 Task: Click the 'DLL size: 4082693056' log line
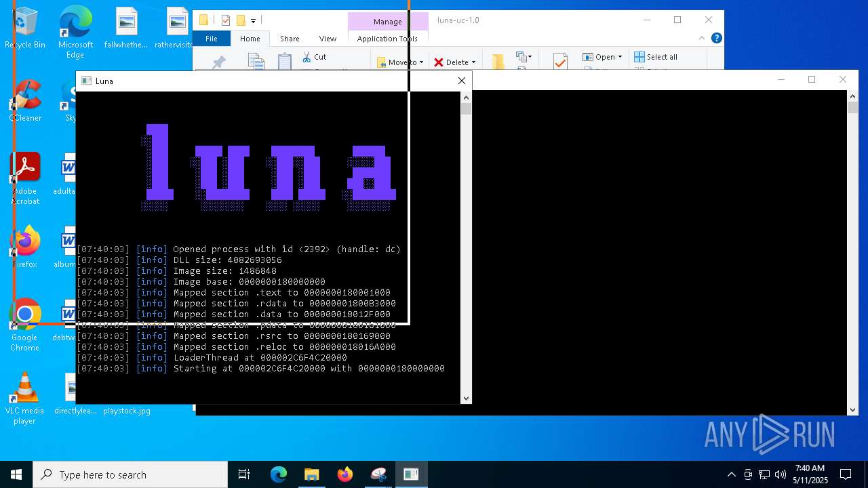coord(179,260)
